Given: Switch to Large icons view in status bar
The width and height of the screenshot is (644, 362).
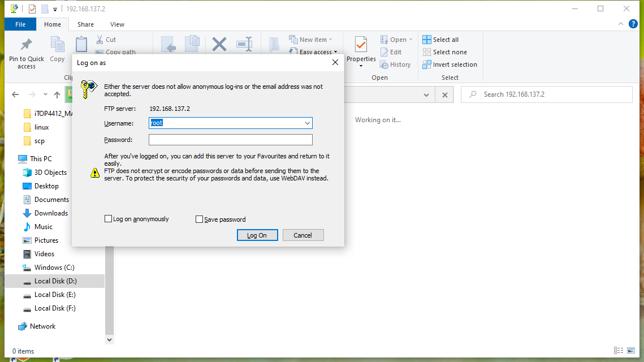Looking at the screenshot, I should click(x=631, y=351).
